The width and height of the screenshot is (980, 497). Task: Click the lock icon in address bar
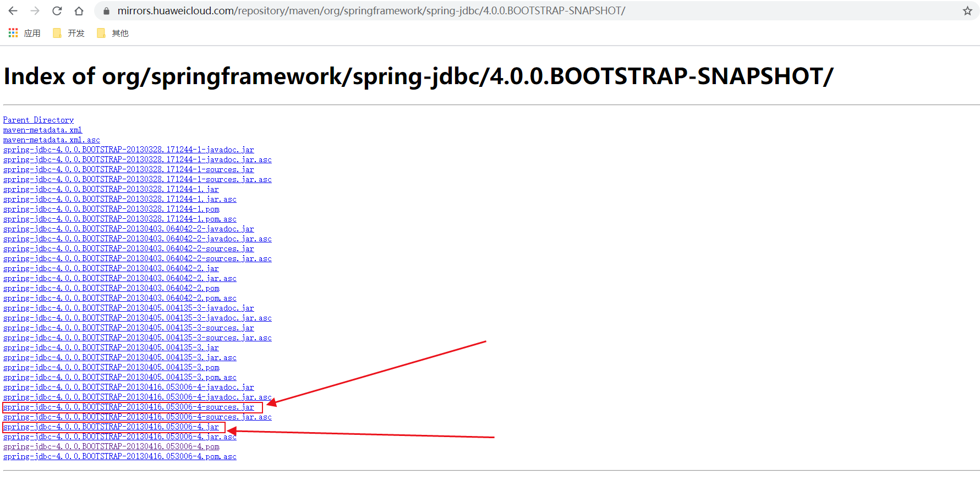[x=107, y=11]
